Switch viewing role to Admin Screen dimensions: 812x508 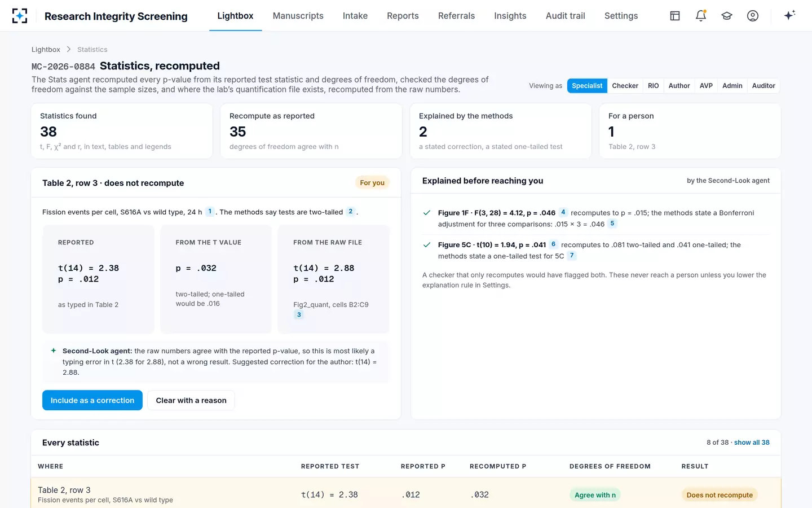tap(732, 86)
